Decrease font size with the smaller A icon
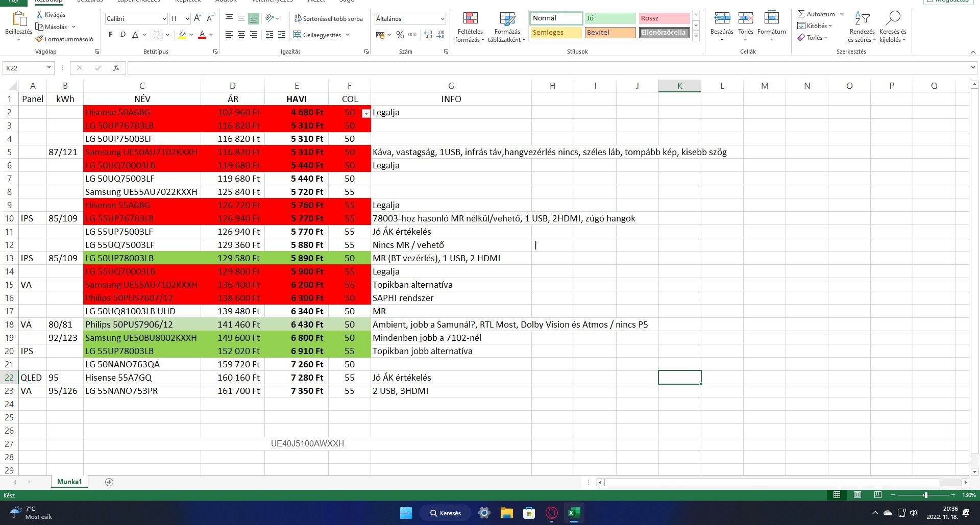This screenshot has height=525, width=980. click(x=210, y=18)
